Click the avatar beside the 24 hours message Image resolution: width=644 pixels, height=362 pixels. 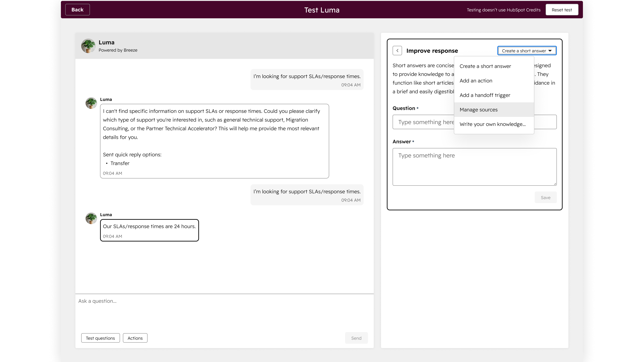point(91,218)
